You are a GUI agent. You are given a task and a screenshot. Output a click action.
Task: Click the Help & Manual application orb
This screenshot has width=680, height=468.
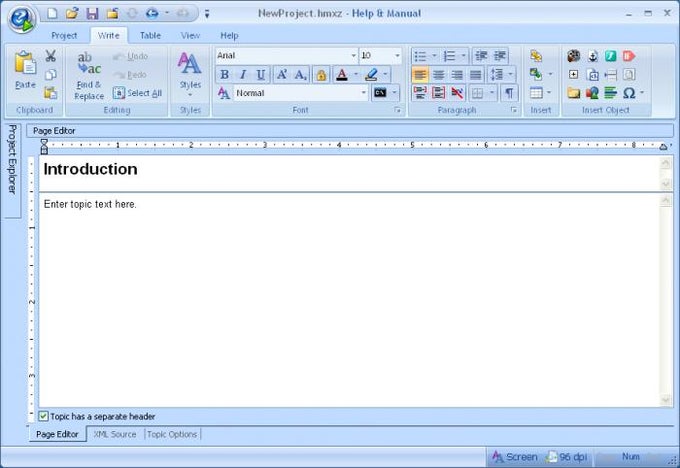(x=22, y=19)
